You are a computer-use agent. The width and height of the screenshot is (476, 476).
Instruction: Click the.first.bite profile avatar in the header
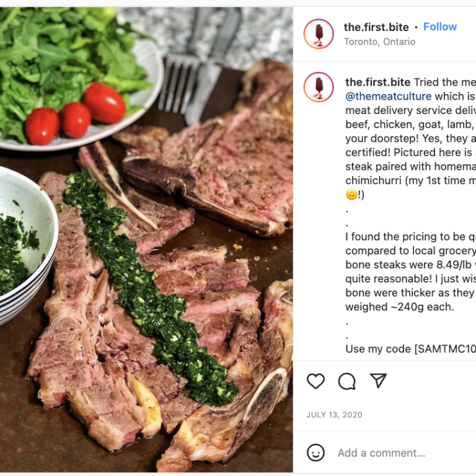click(319, 33)
